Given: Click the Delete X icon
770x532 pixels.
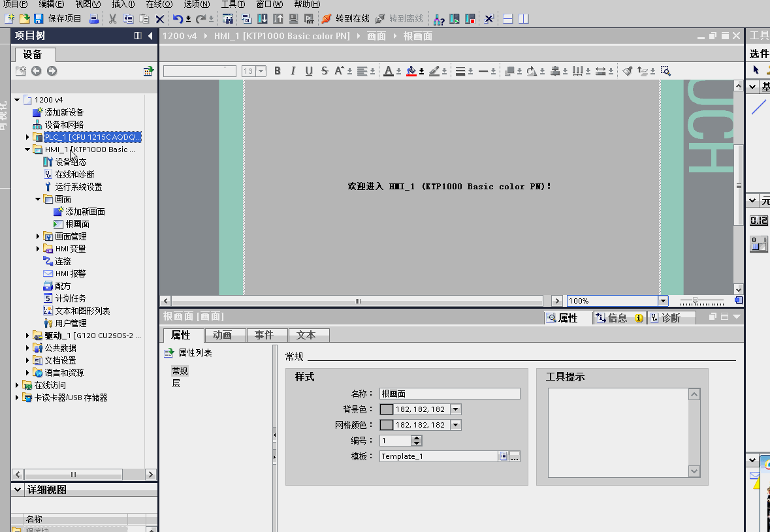Looking at the screenshot, I should coord(159,19).
